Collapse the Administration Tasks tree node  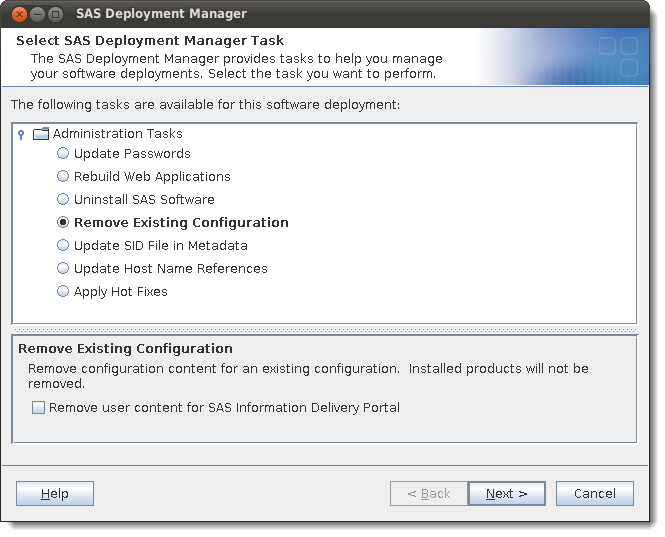coord(21,135)
